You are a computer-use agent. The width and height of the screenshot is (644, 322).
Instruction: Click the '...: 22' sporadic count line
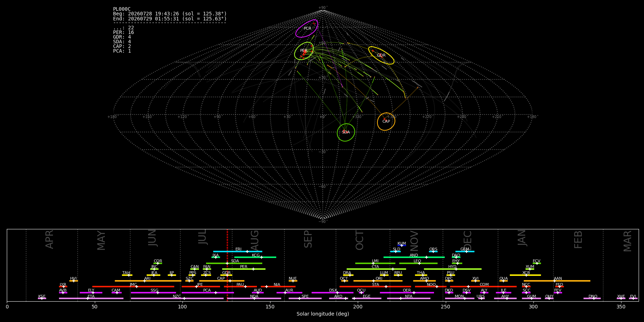click(123, 28)
